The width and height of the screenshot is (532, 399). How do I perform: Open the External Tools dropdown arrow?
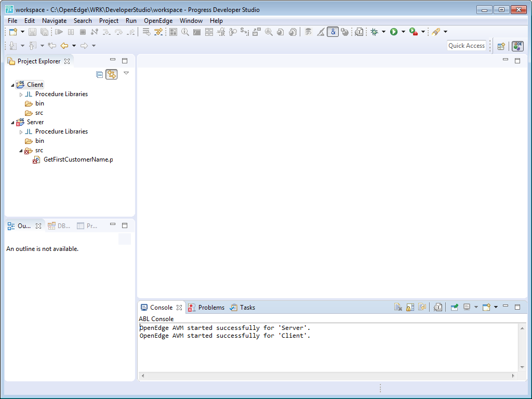(x=423, y=32)
